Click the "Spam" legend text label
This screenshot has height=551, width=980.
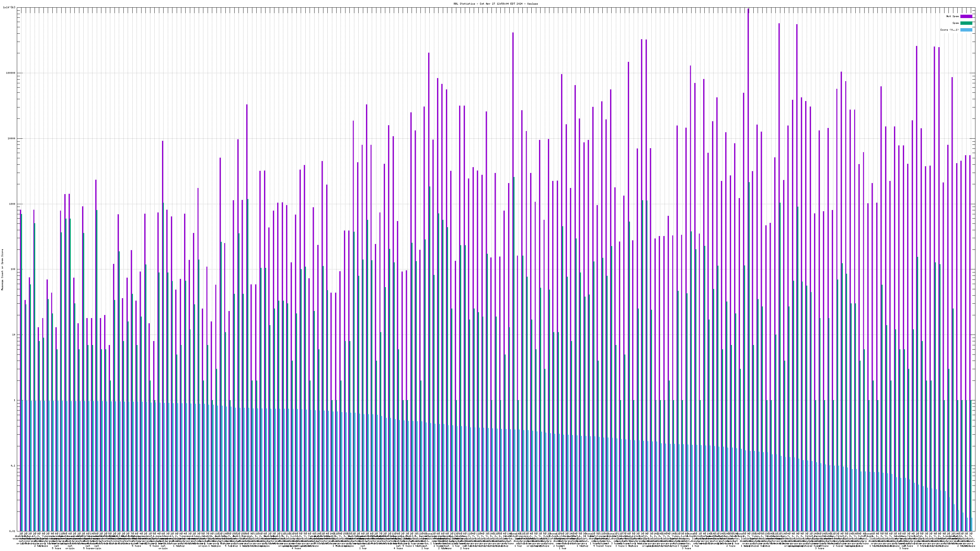pos(956,23)
